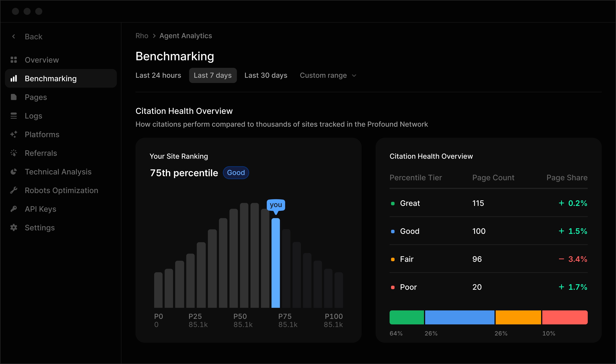Image resolution: width=616 pixels, height=364 pixels.
Task: Click the Overview grid icon
Action: (x=14, y=60)
